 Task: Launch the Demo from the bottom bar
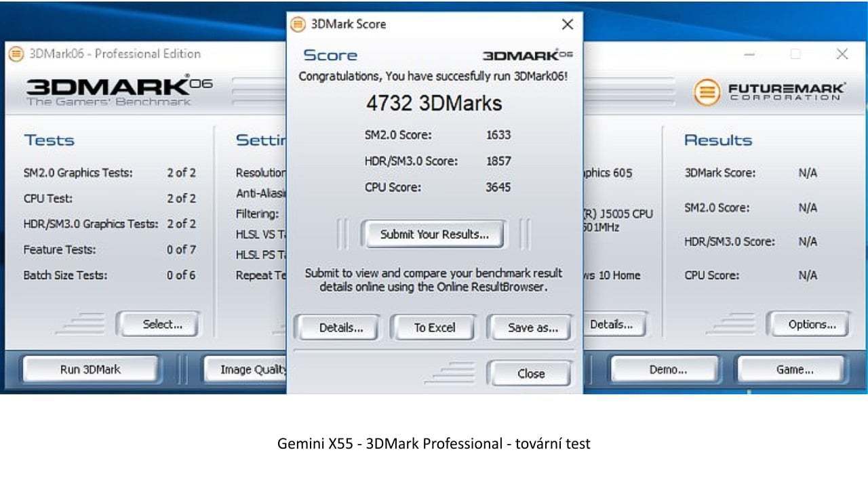tap(665, 369)
